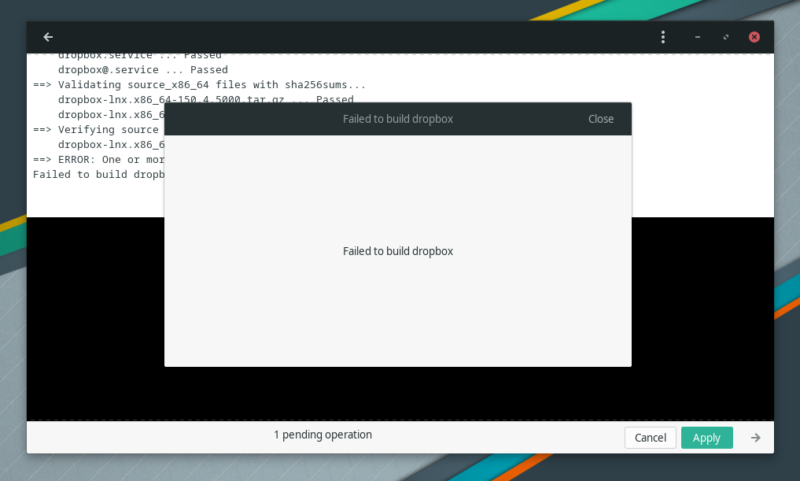Image resolution: width=800 pixels, height=481 pixels.
Task: Go back with the header arrow
Action: coord(48,37)
